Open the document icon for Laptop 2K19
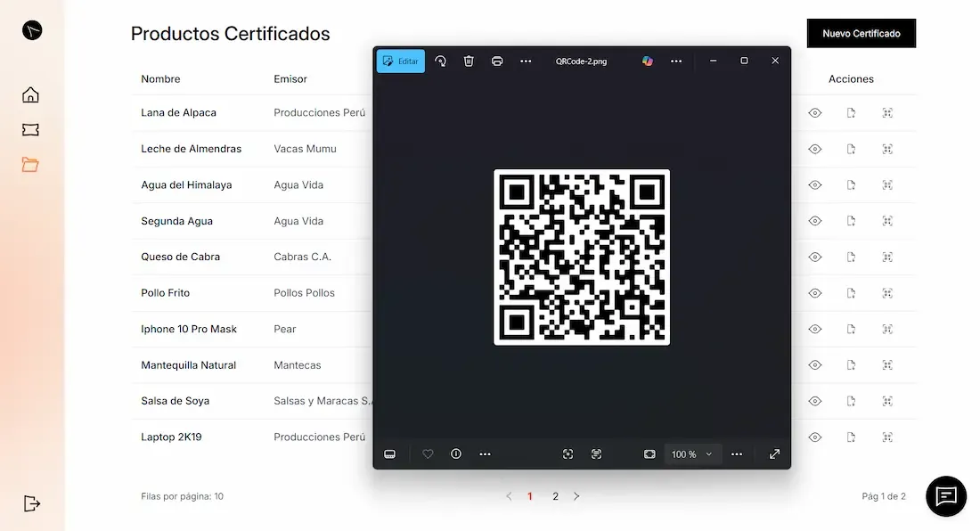This screenshot has height=531, width=980. 851,437
